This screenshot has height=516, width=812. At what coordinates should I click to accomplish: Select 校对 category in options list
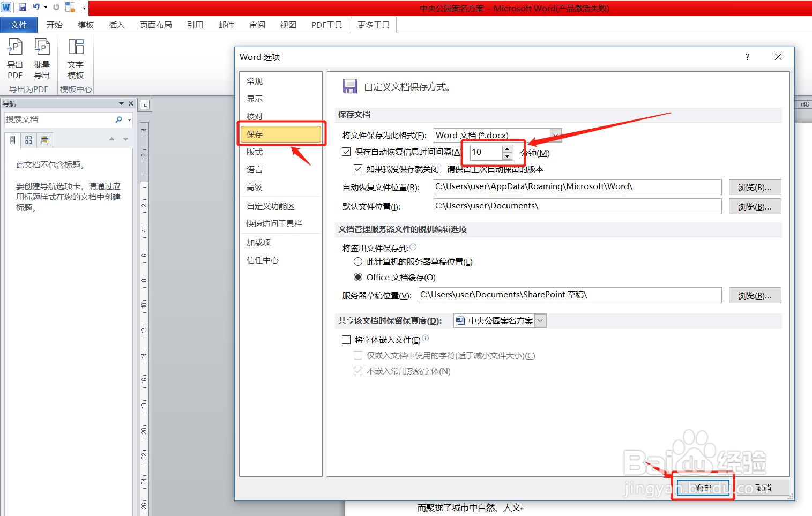[x=280, y=117]
